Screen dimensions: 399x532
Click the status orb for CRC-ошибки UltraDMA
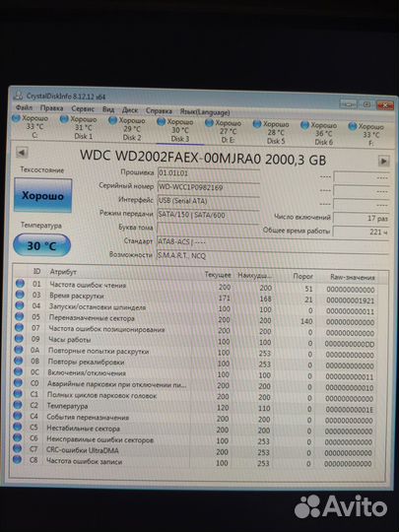[x=17, y=448]
